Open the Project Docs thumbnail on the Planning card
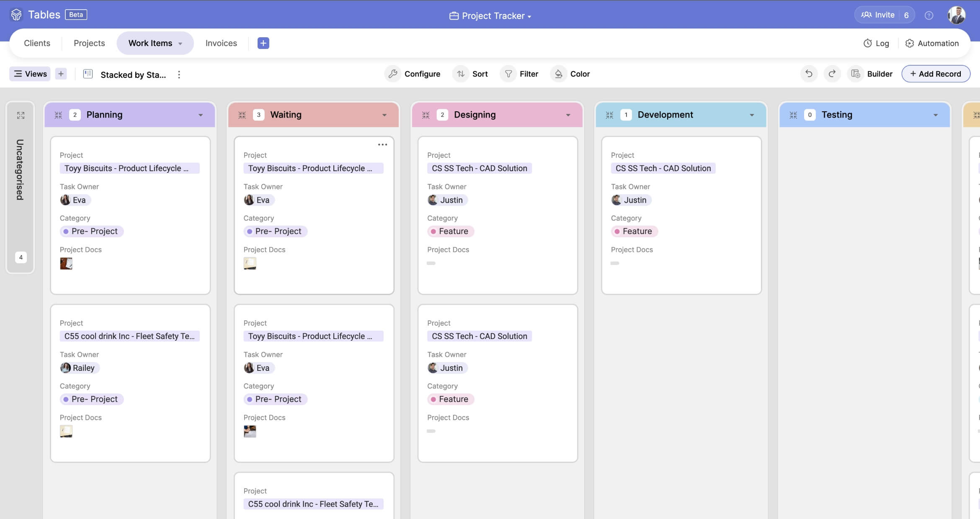 (x=66, y=263)
